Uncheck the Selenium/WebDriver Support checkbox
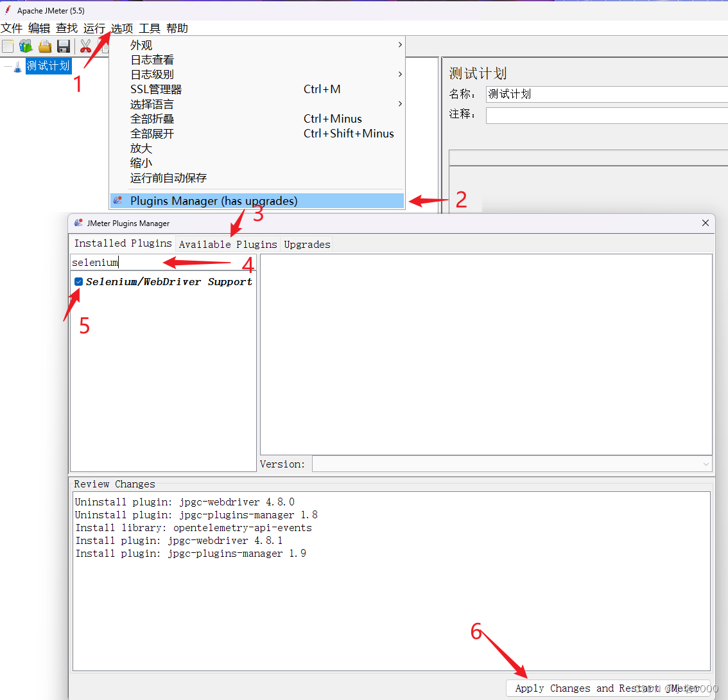The width and height of the screenshot is (728, 700). [78, 281]
